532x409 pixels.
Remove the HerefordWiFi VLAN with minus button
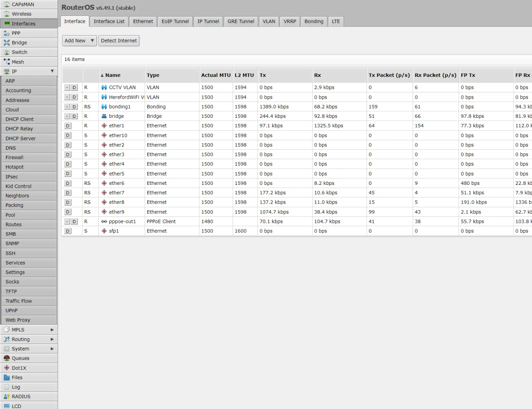pyautogui.click(x=67, y=97)
